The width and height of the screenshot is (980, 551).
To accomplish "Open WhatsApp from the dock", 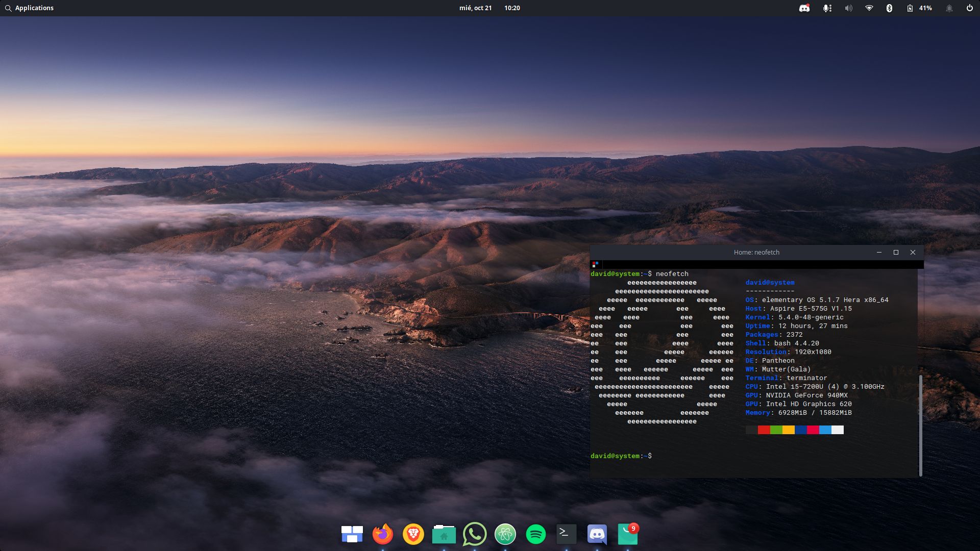I will pos(475,535).
